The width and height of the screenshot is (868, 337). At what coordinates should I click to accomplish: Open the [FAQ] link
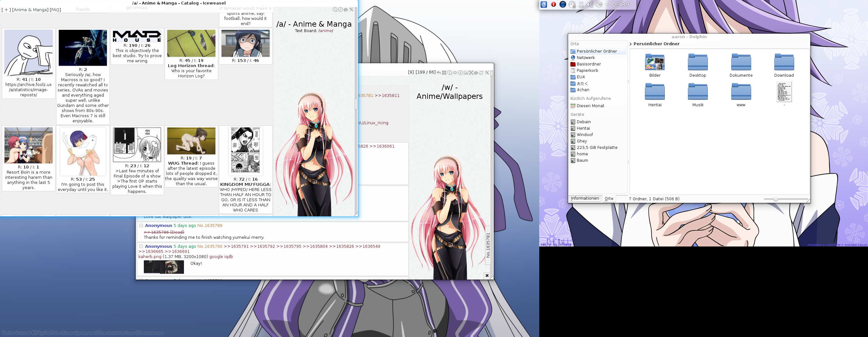tap(55, 10)
